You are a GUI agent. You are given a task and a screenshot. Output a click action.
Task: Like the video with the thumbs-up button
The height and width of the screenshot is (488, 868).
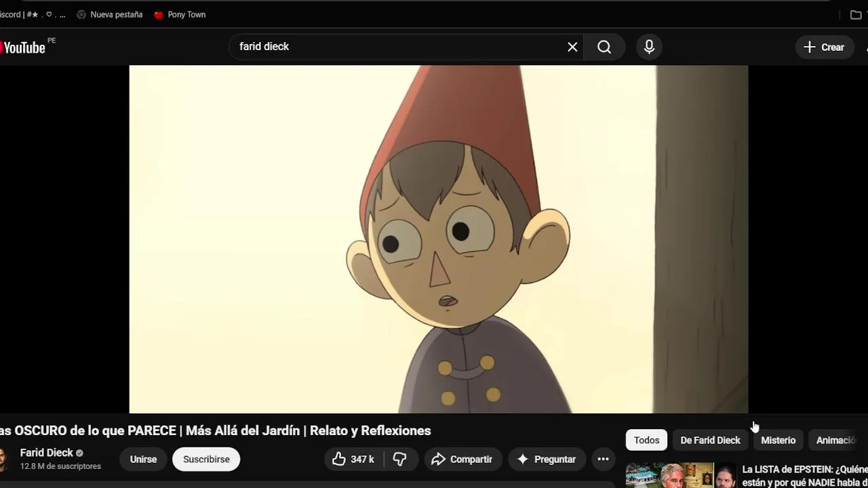[x=353, y=459]
